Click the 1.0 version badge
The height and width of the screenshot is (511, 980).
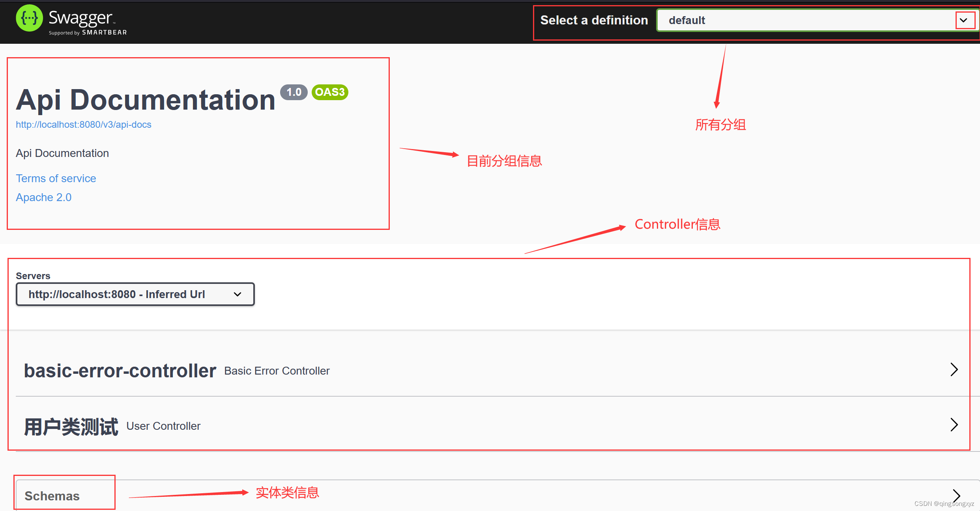coord(294,92)
